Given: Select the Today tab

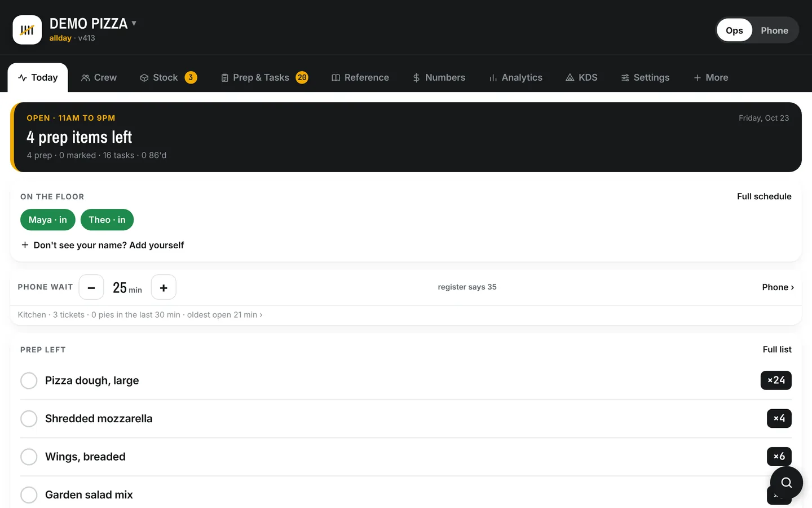Looking at the screenshot, I should [x=38, y=77].
